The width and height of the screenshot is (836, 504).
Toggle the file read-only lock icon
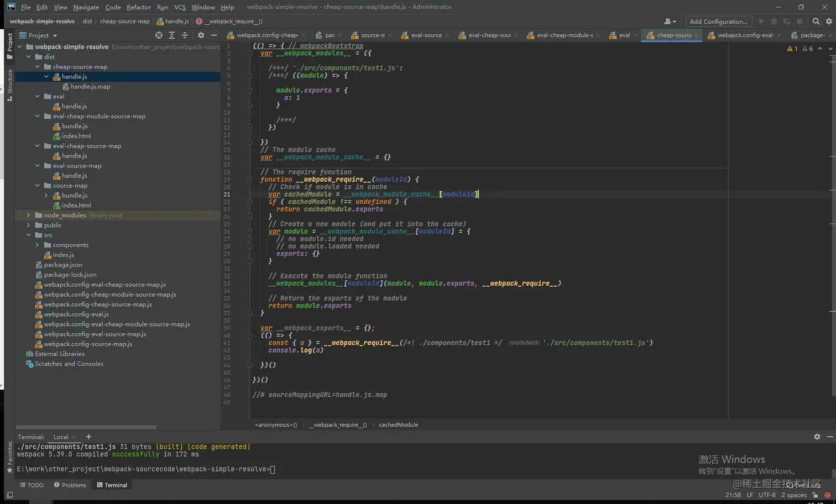815,495
